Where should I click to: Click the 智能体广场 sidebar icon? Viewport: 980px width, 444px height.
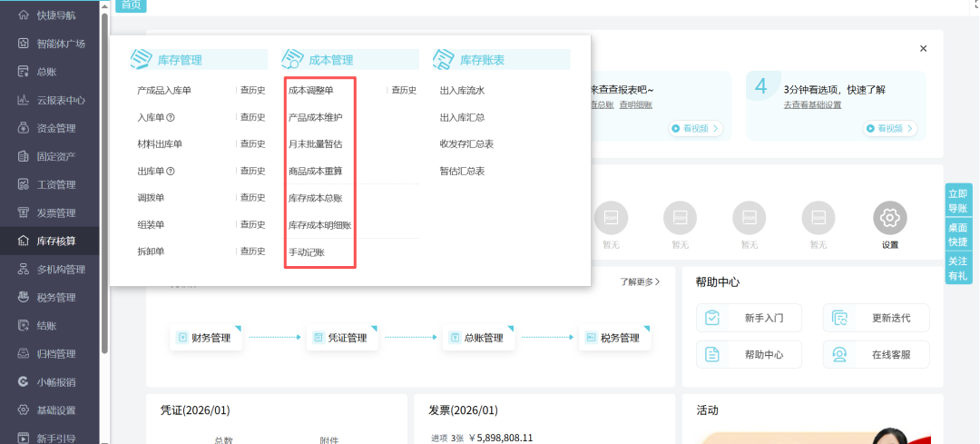tap(23, 44)
